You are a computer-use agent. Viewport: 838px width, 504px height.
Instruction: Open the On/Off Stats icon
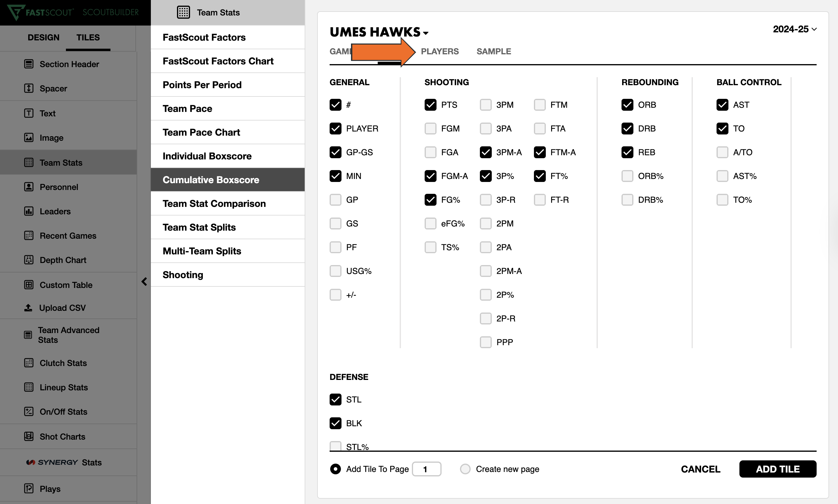click(x=29, y=411)
